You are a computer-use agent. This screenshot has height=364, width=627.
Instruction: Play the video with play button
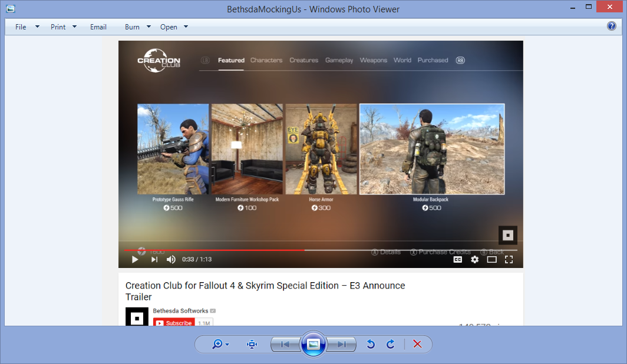(135, 260)
